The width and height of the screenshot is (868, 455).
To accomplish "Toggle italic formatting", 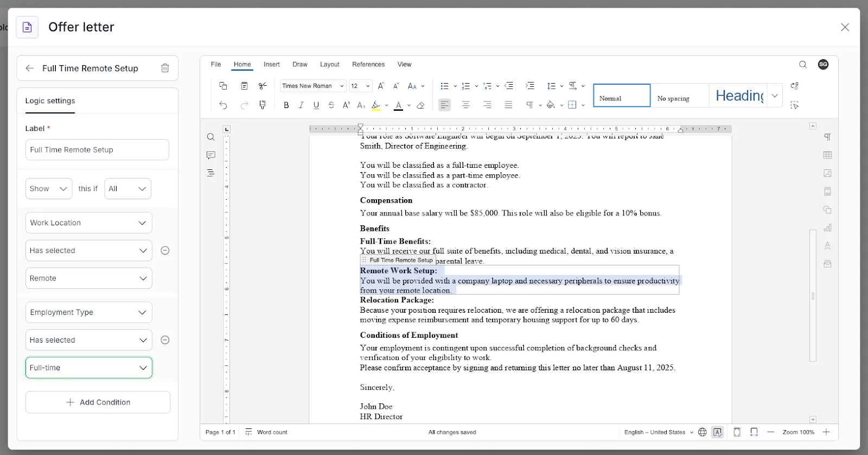I will (x=301, y=105).
